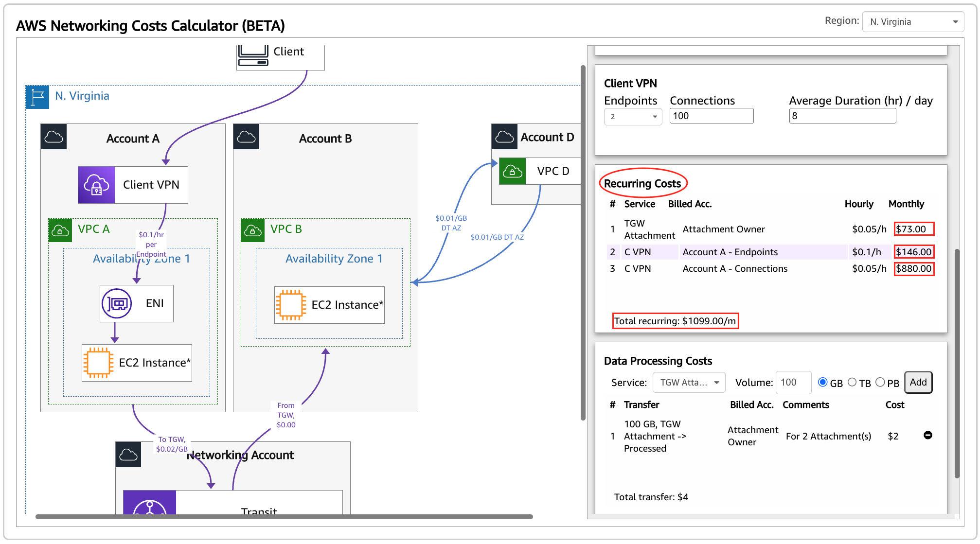The width and height of the screenshot is (980, 544).
Task: Click the Account A cloud icon
Action: point(53,137)
